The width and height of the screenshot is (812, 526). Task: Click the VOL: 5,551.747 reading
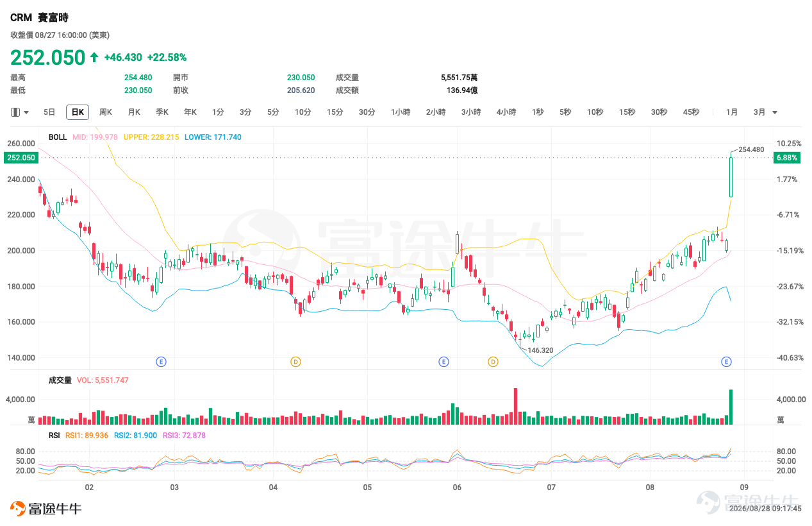pyautogui.click(x=103, y=380)
